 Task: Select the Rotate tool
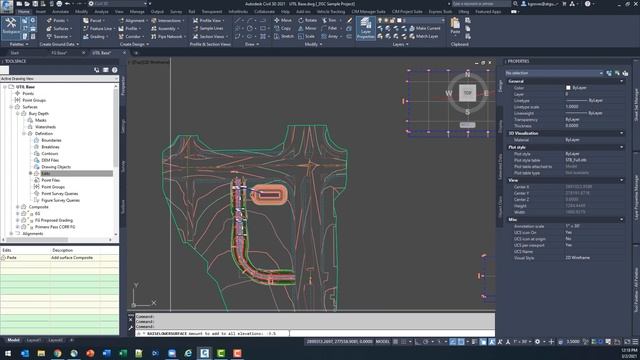pyautogui.click(x=307, y=20)
